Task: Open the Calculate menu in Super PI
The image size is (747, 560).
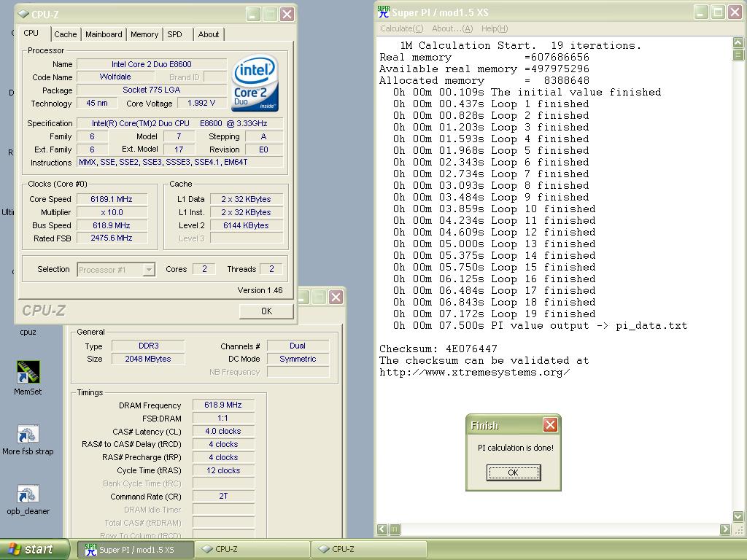Action: tap(402, 28)
